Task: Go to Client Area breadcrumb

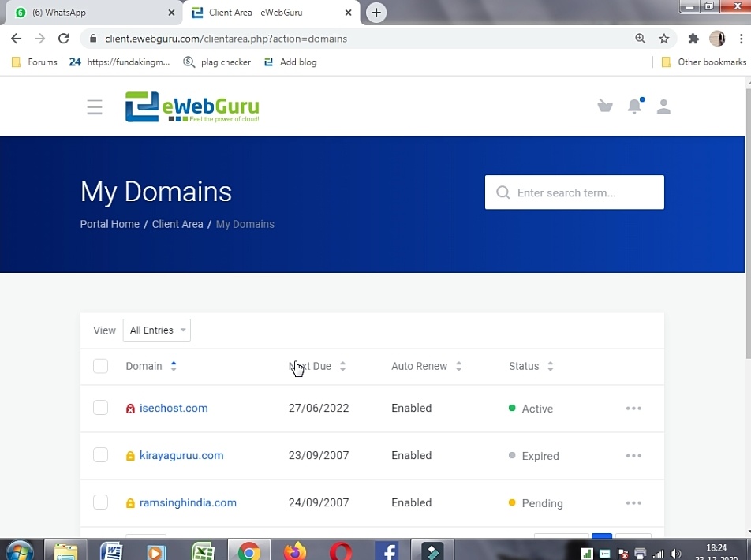Action: 177,224
